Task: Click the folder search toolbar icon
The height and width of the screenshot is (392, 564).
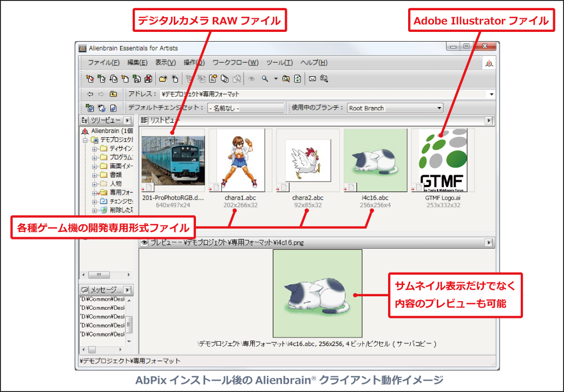Action: tap(286, 79)
